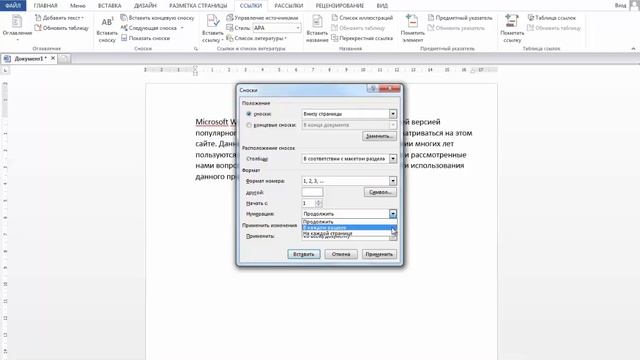The height and width of the screenshot is (360, 640).
Task: Click the Вставить button in dialog
Action: pos(304,254)
